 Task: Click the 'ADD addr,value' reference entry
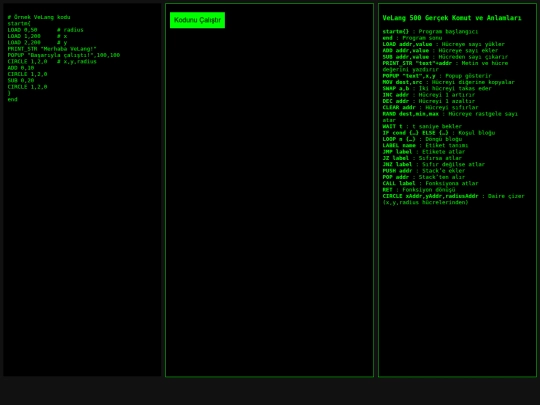tap(440, 50)
